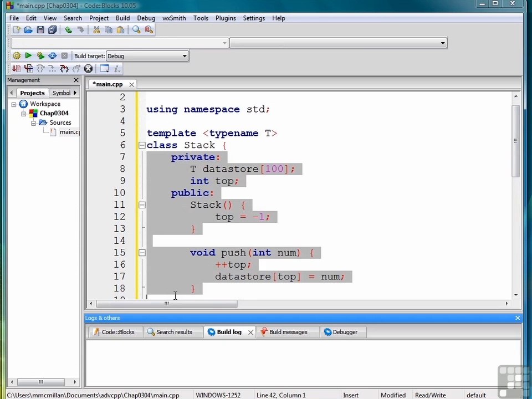Screen dimensions: 532x399
Task: Click the Run to cursor debugger icon
Action: (28, 69)
